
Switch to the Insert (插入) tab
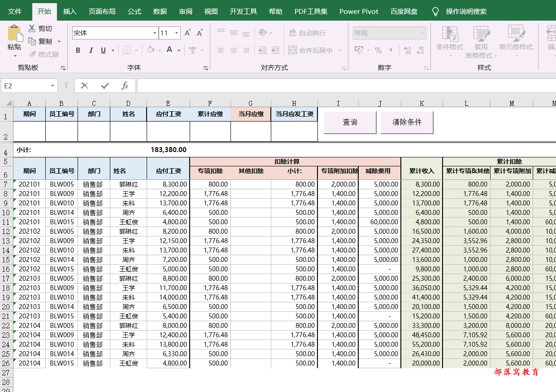point(70,12)
